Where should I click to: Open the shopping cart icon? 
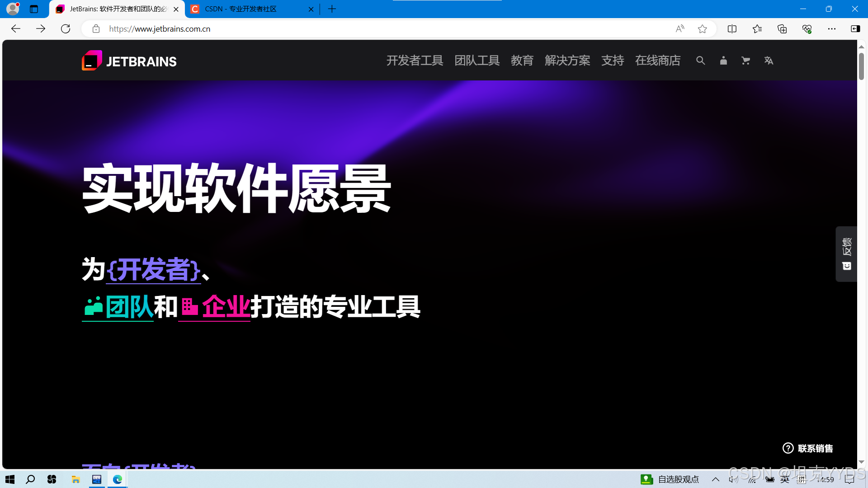pyautogui.click(x=746, y=61)
